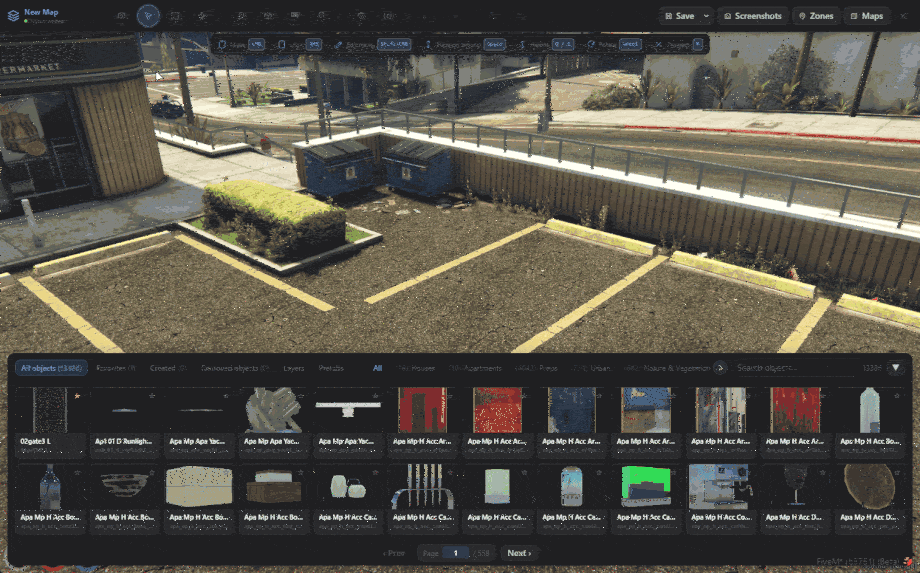Select the crumpled grey yacht object thumbnail
This screenshot has height=573, width=920.
(274, 411)
